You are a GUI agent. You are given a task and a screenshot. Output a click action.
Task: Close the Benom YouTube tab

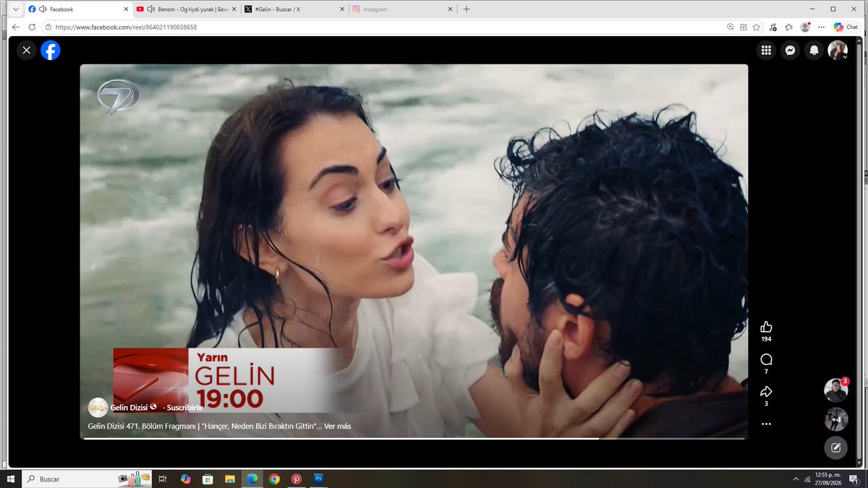click(233, 9)
